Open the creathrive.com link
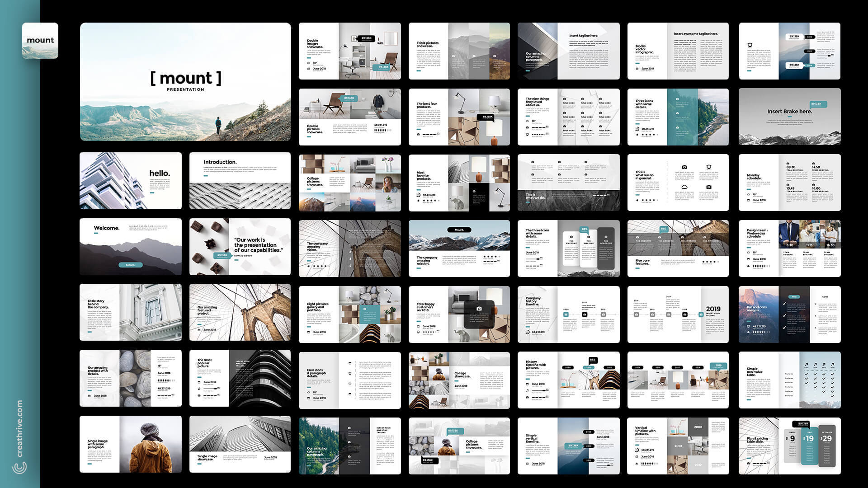The image size is (868, 488). click(x=19, y=428)
